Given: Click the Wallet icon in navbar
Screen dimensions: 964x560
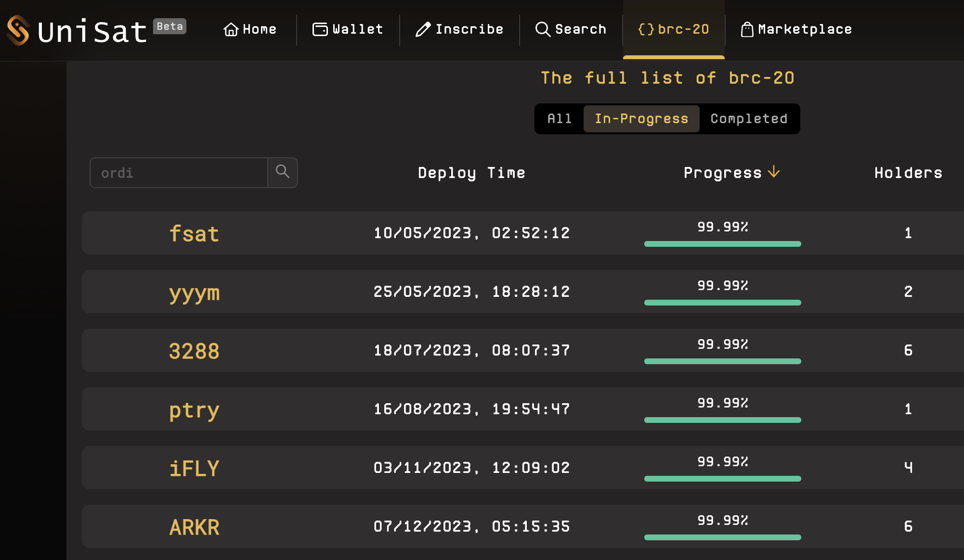Looking at the screenshot, I should tap(320, 29).
